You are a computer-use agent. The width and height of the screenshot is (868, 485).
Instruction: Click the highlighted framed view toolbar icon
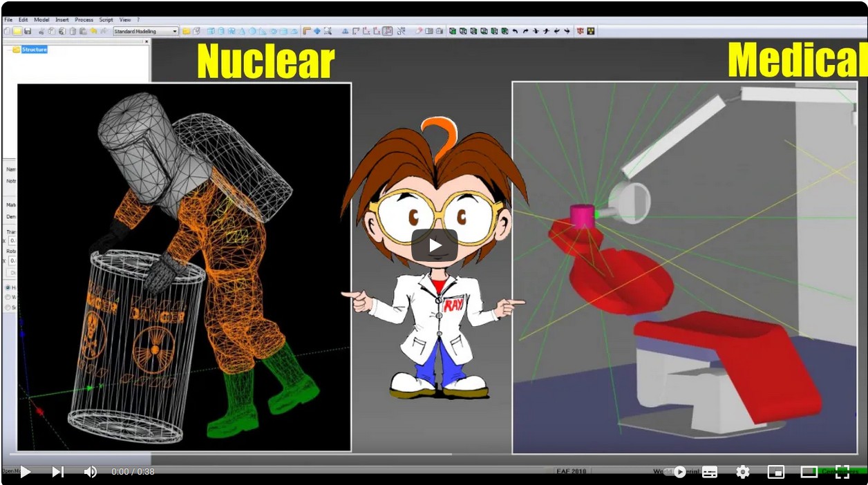click(388, 31)
